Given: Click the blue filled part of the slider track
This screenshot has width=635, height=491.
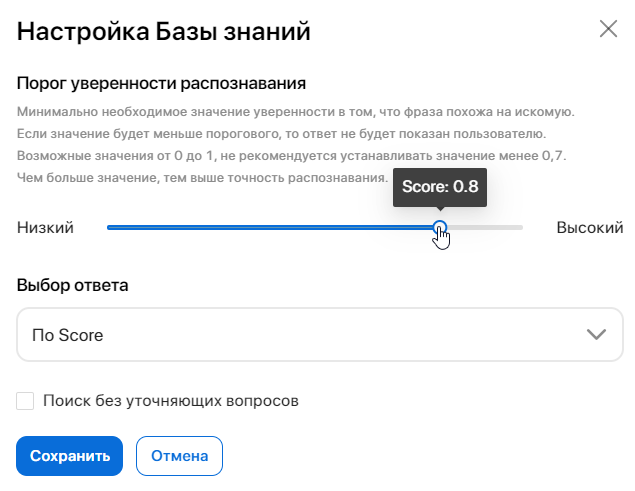Looking at the screenshot, I should pyautogui.click(x=270, y=228).
